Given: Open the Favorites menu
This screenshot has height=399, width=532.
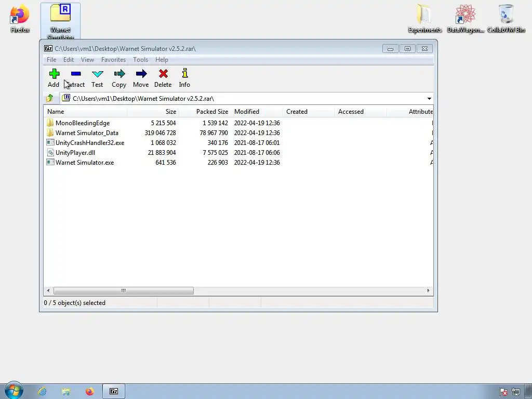Looking at the screenshot, I should [x=113, y=60].
